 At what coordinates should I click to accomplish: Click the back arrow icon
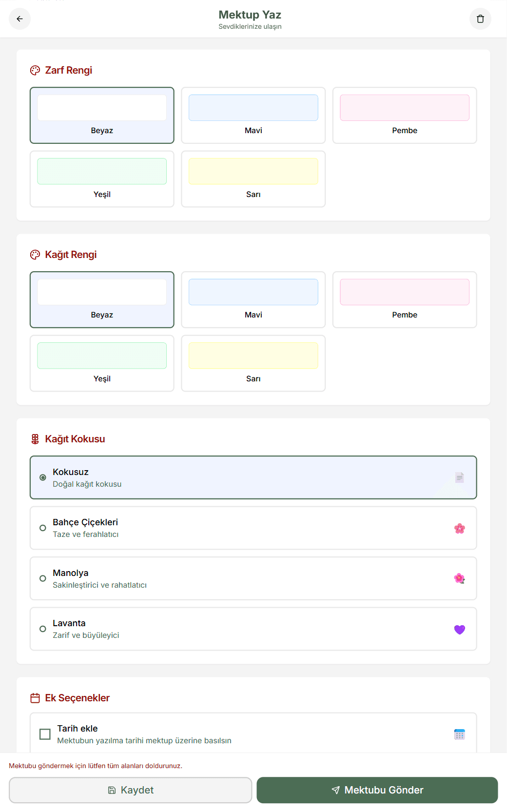(19, 19)
